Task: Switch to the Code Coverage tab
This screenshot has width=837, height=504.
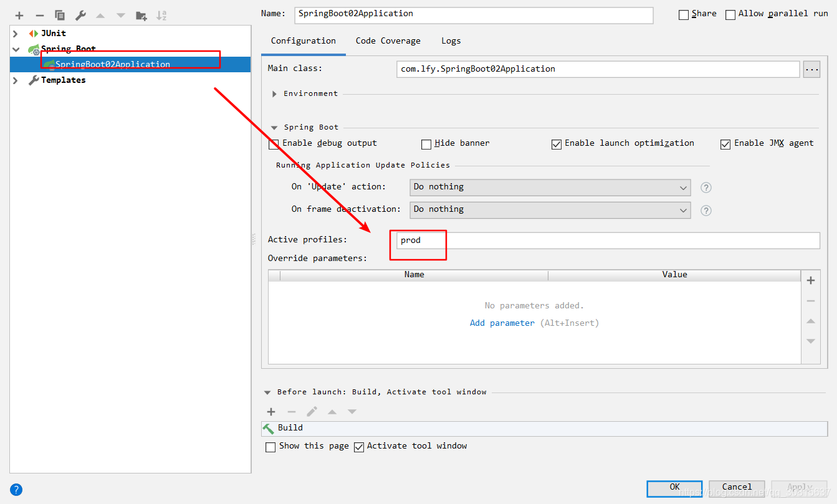Action: tap(388, 41)
